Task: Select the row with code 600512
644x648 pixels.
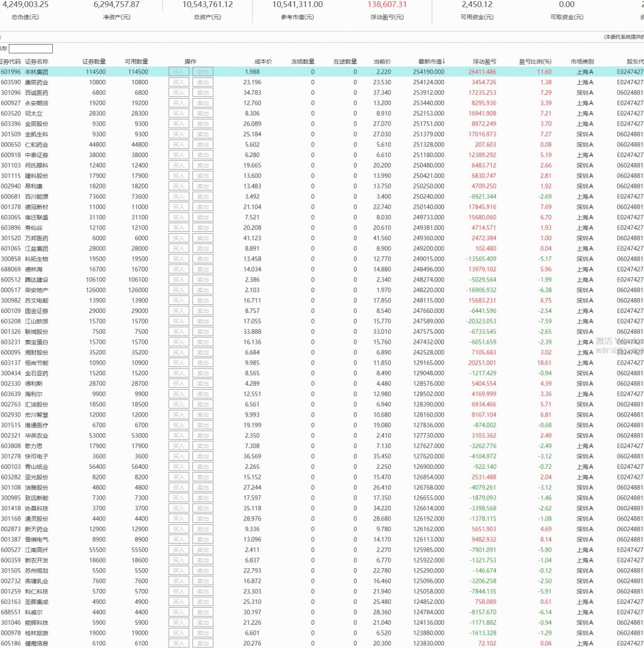Action: tap(322, 280)
